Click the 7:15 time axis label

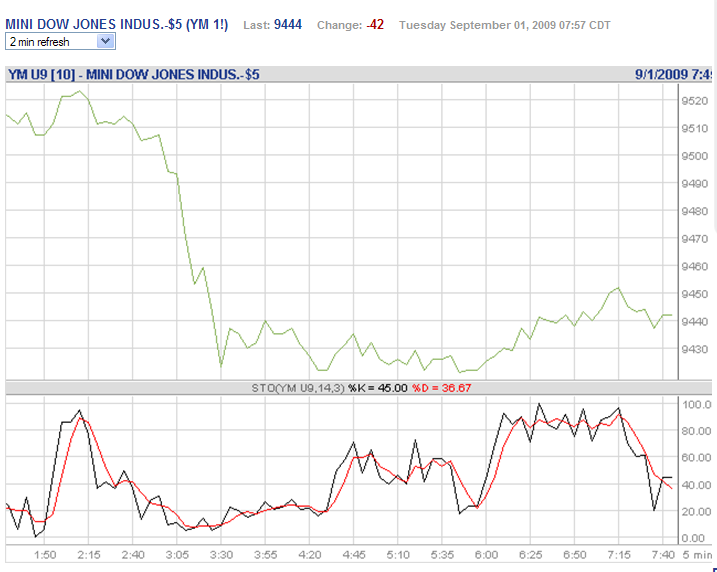(619, 555)
